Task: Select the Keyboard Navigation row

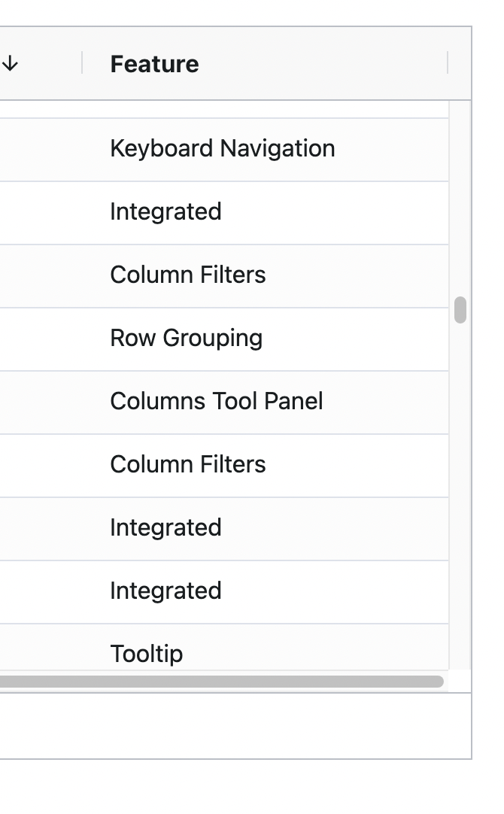Action: point(223,148)
